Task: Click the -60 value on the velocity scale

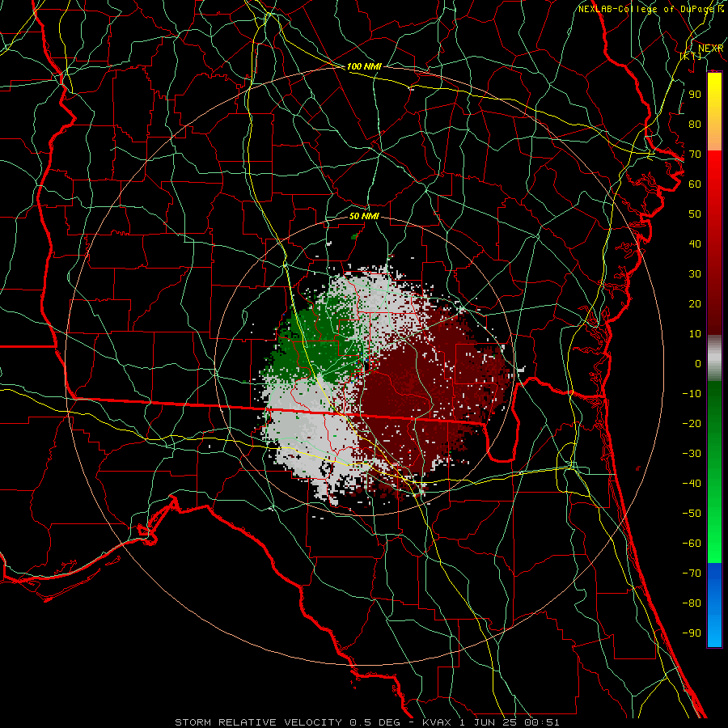Action: [692, 544]
